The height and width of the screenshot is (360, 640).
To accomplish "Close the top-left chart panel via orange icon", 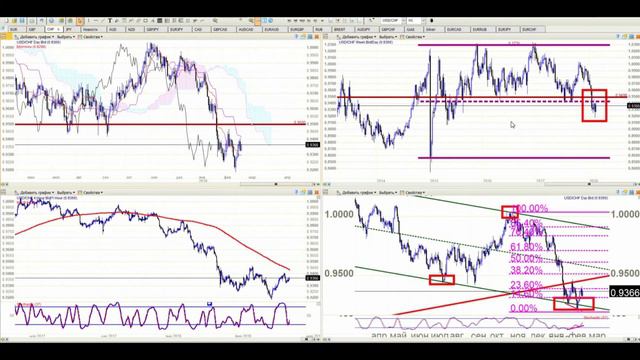I will [x=316, y=37].
